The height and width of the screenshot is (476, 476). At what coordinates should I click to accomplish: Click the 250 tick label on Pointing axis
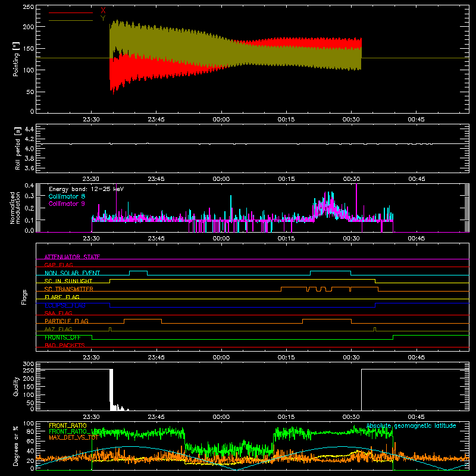pos(29,7)
